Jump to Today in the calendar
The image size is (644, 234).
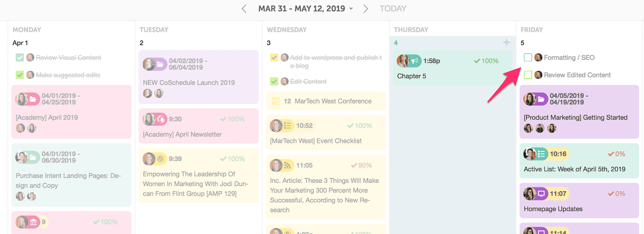pos(393,9)
